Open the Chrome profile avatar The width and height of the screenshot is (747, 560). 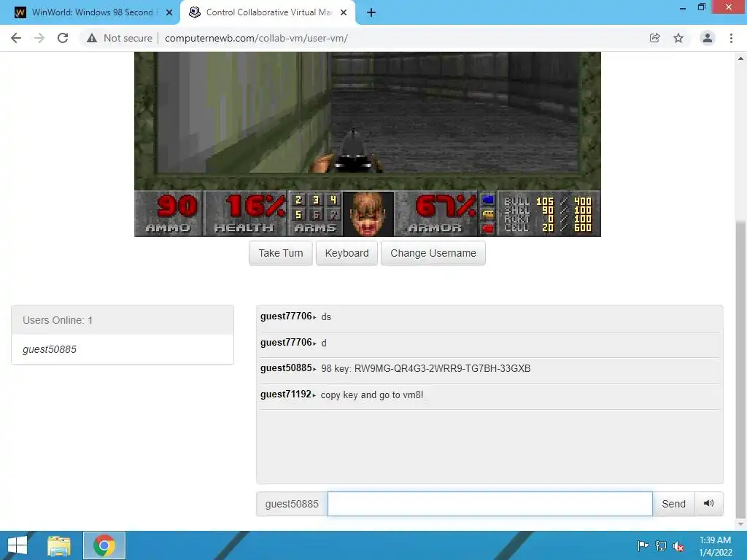click(x=708, y=38)
